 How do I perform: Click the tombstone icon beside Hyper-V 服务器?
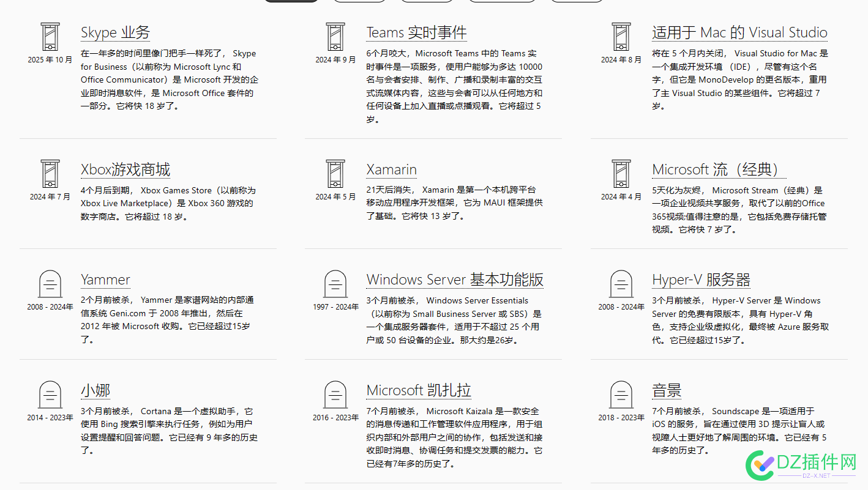point(621,284)
